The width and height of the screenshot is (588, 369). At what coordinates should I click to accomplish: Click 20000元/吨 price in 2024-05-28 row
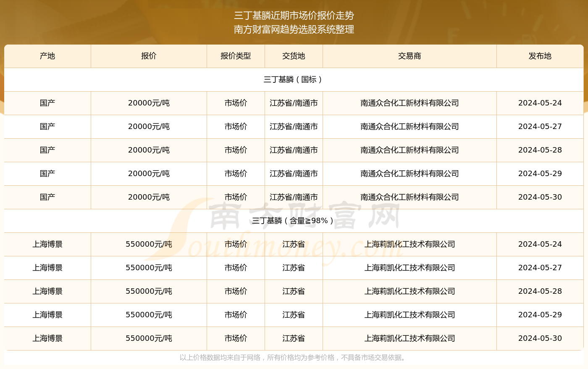(149, 150)
